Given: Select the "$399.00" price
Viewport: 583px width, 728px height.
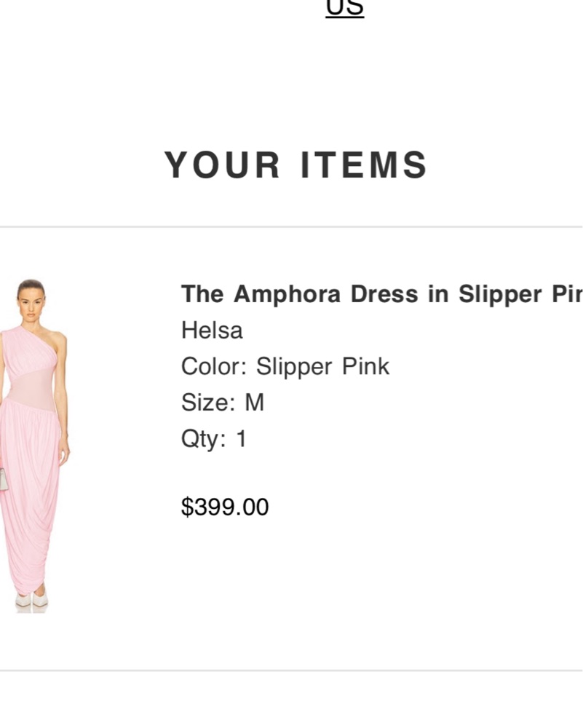Looking at the screenshot, I should 225,507.
